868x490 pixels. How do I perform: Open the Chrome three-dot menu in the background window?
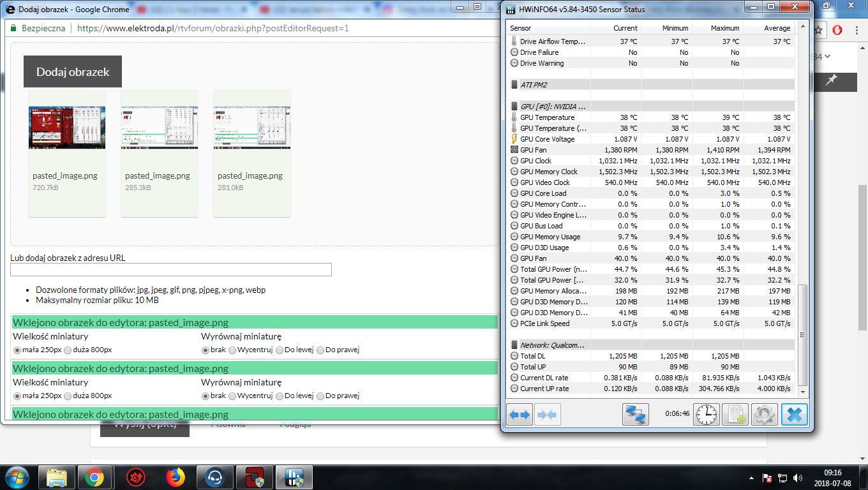[x=857, y=30]
